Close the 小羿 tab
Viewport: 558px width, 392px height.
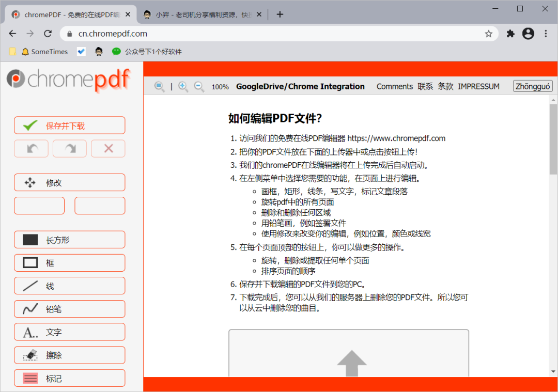point(259,14)
